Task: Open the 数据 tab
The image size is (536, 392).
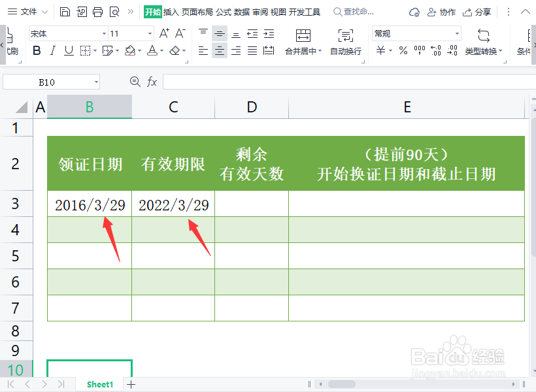Action: click(x=242, y=12)
